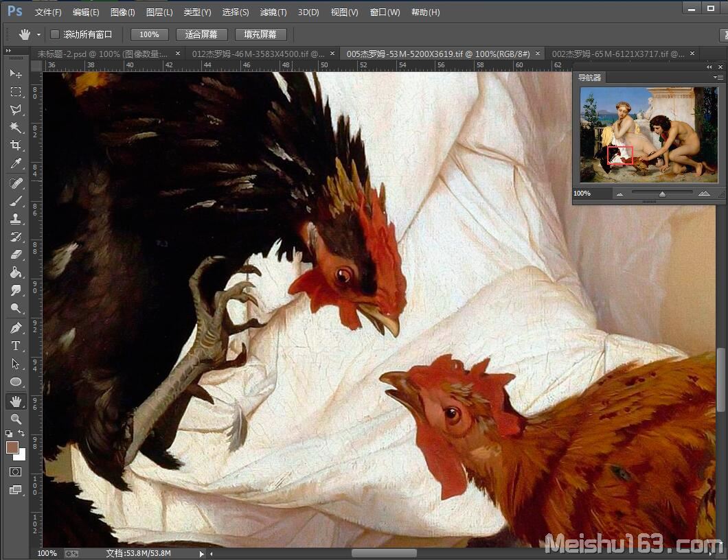This screenshot has width=728, height=560.
Task: Open the Navigator panel options menu
Action: click(x=717, y=78)
